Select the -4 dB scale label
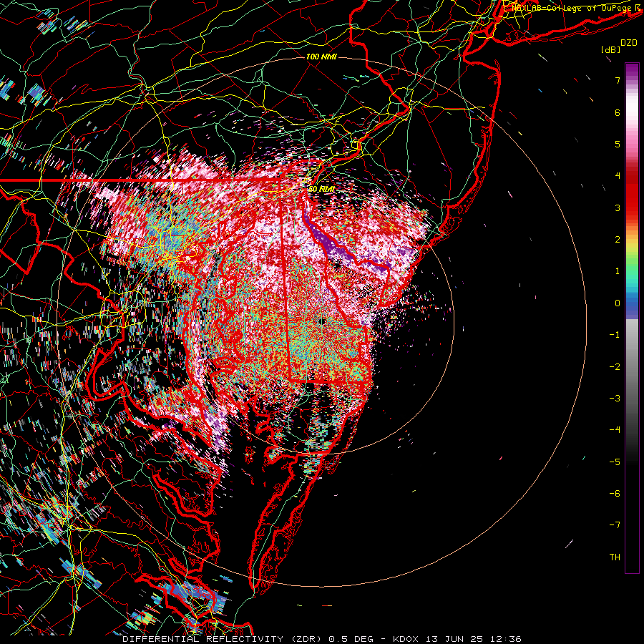The width and height of the screenshot is (644, 644). [615, 430]
